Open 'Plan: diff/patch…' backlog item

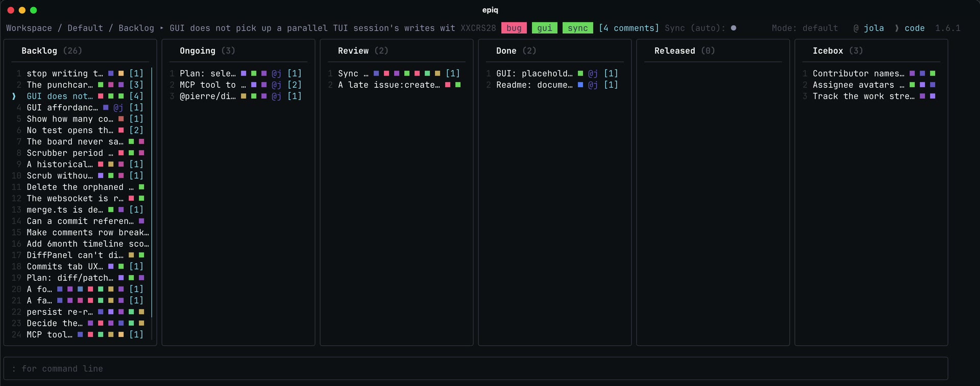tap(80, 278)
